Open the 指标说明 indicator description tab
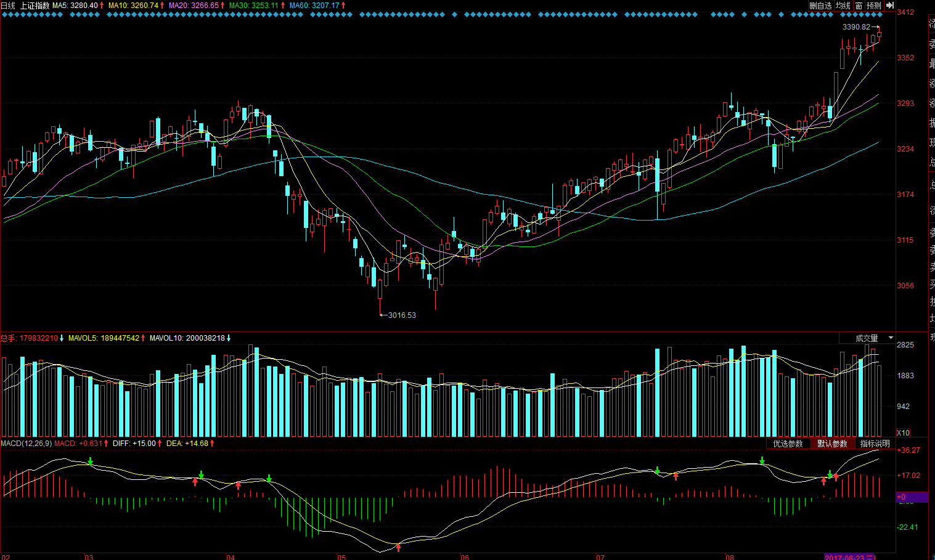The image size is (935, 560). [875, 444]
